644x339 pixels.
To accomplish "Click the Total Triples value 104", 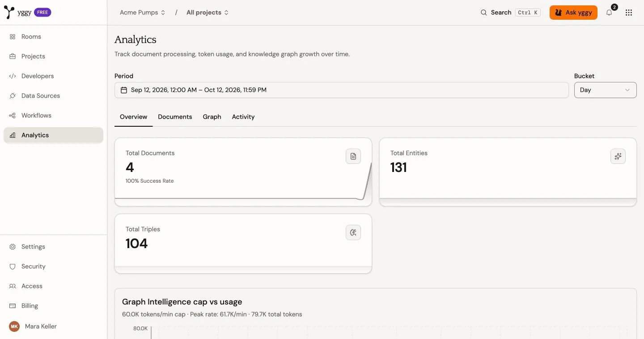I will click(x=136, y=244).
